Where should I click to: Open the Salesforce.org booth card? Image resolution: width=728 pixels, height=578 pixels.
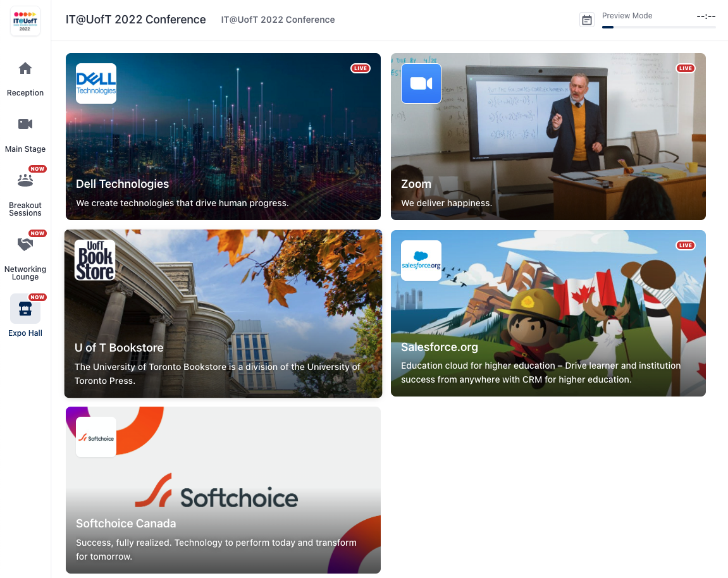pyautogui.click(x=548, y=314)
